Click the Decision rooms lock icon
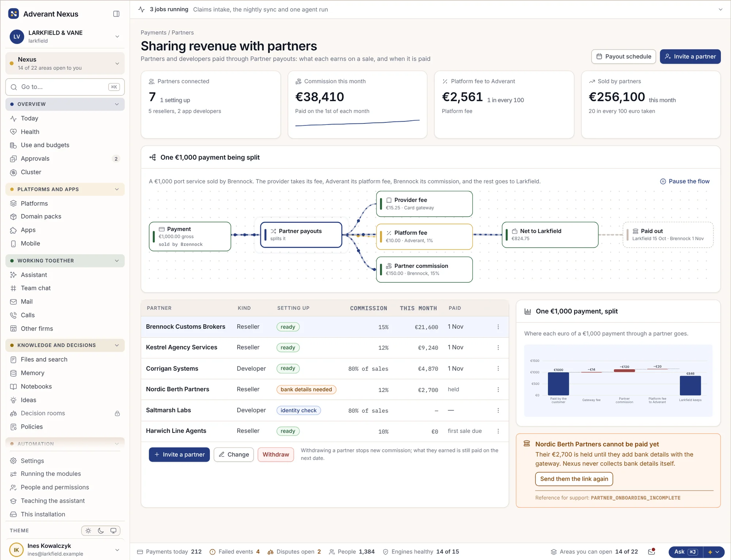Image resolution: width=731 pixels, height=560 pixels. 117,414
